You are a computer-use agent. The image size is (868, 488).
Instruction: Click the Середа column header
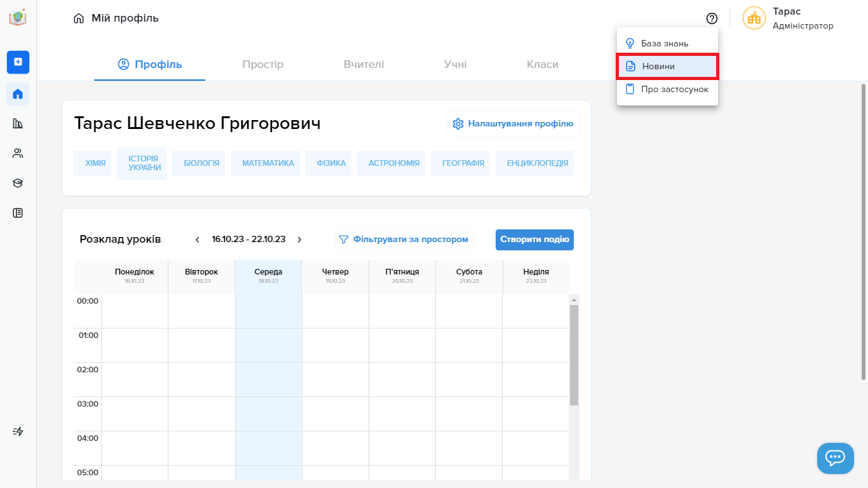(x=268, y=276)
